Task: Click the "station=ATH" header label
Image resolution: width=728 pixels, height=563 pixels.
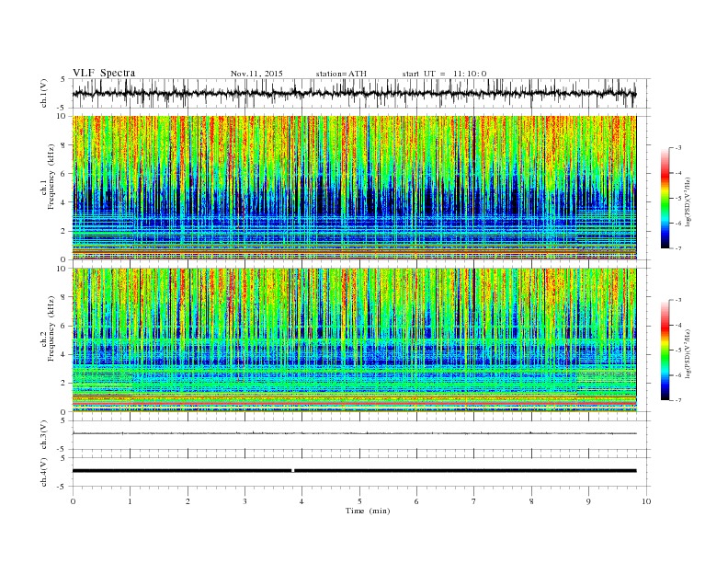Action: (341, 74)
